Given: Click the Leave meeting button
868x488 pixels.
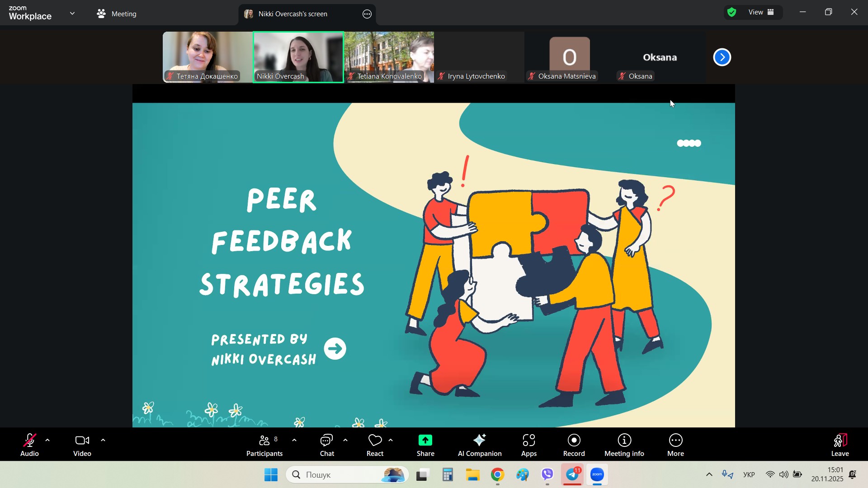Looking at the screenshot, I should (840, 446).
